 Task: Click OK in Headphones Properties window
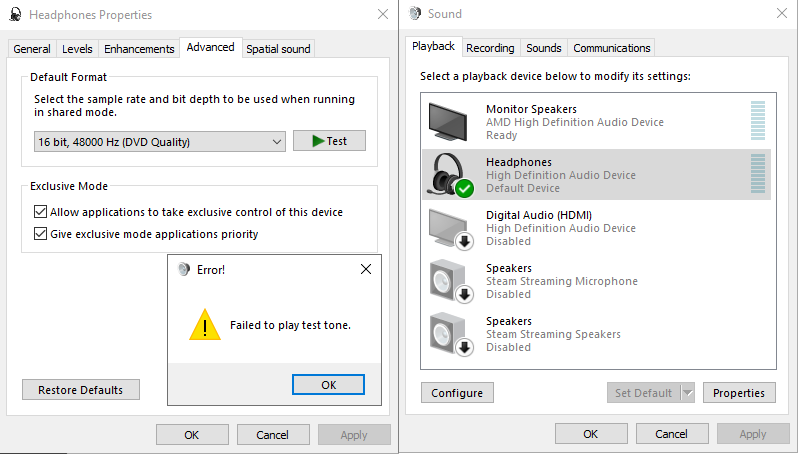tap(192, 435)
